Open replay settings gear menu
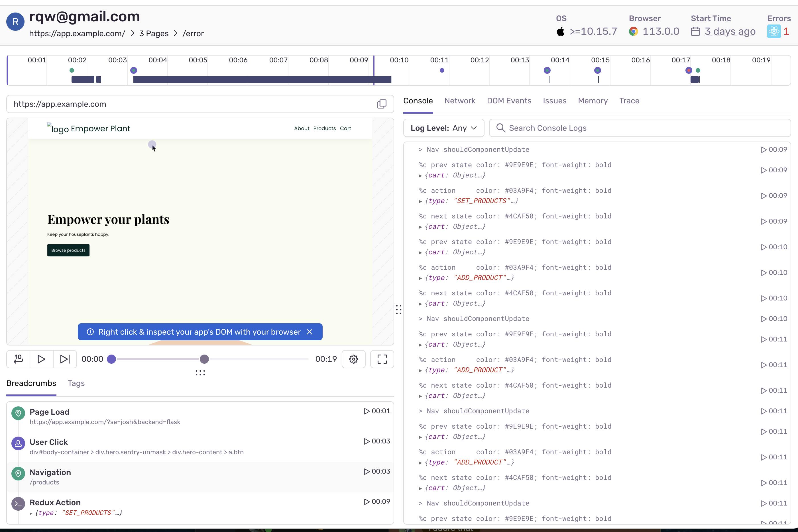The width and height of the screenshot is (798, 532). coord(353,359)
